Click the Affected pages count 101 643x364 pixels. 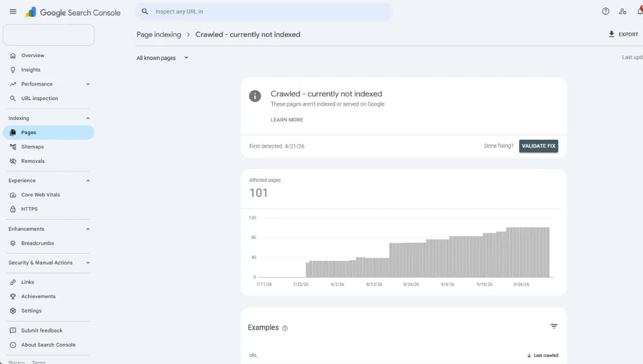click(258, 193)
